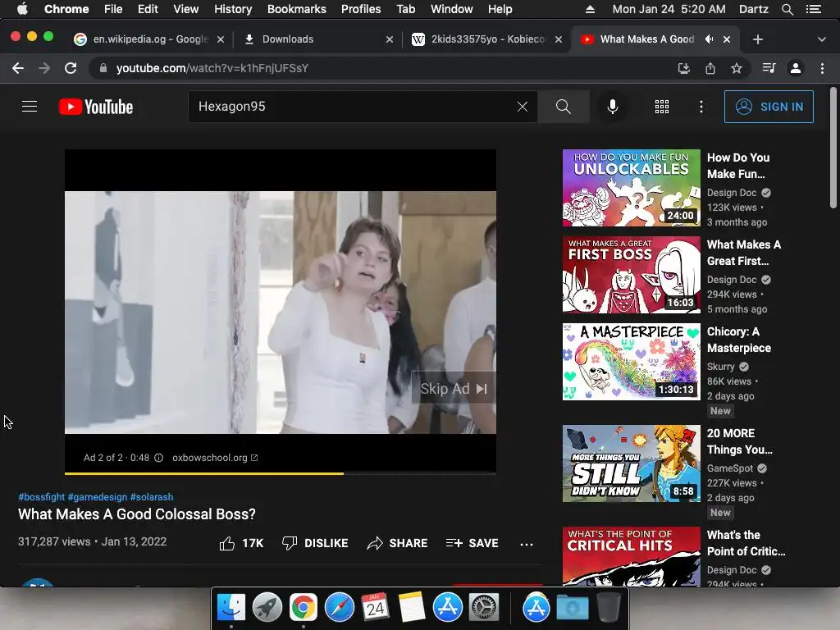
Task: Open Skurry channel name
Action: pos(720,367)
